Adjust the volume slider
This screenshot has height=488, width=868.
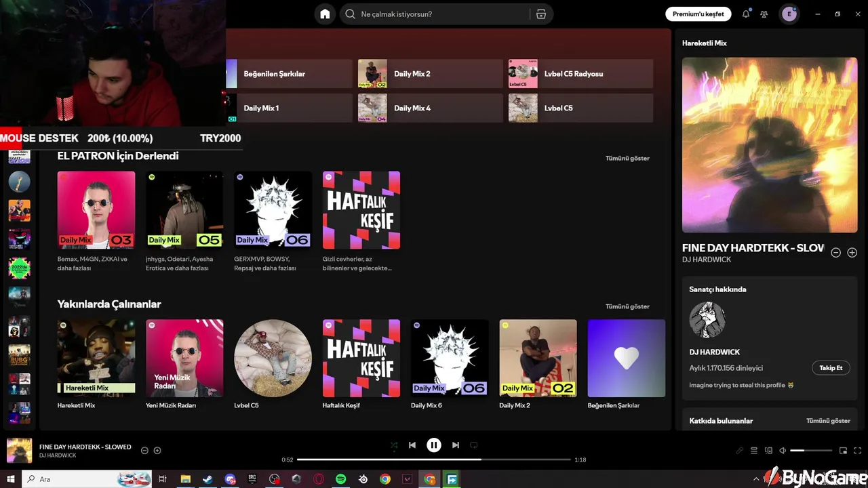[811, 451]
